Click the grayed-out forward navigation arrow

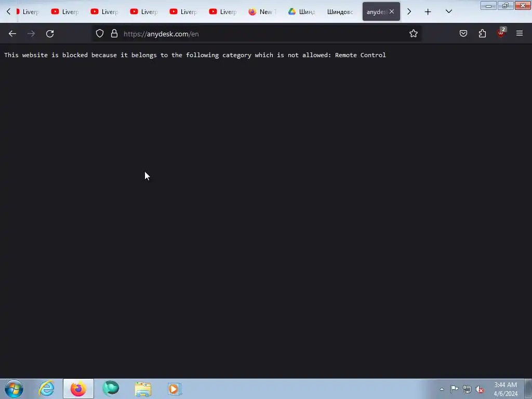tap(31, 34)
